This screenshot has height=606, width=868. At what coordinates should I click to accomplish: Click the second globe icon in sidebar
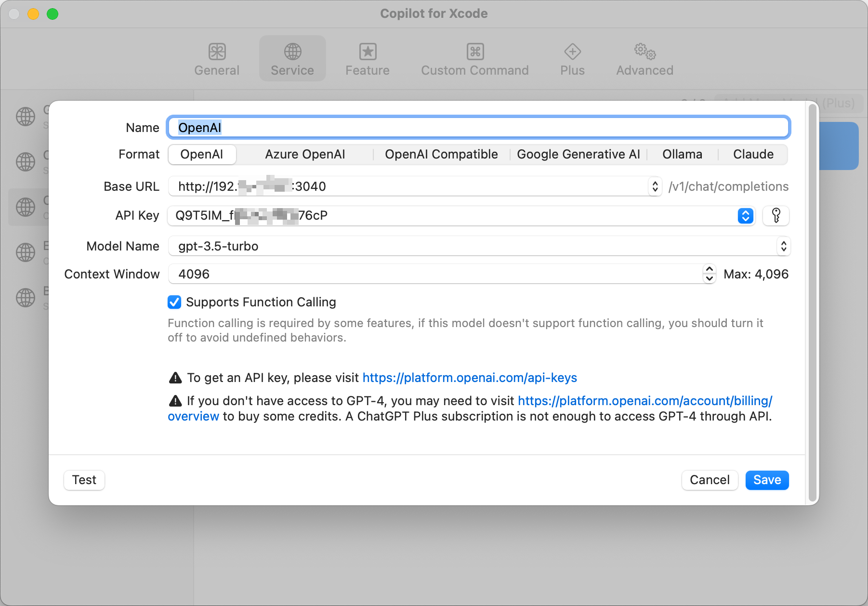click(x=26, y=162)
